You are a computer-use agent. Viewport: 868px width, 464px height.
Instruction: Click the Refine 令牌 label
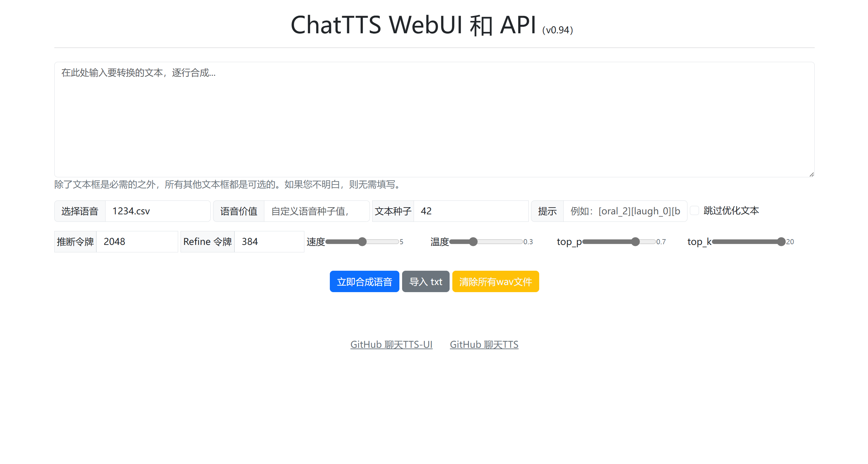click(x=207, y=242)
